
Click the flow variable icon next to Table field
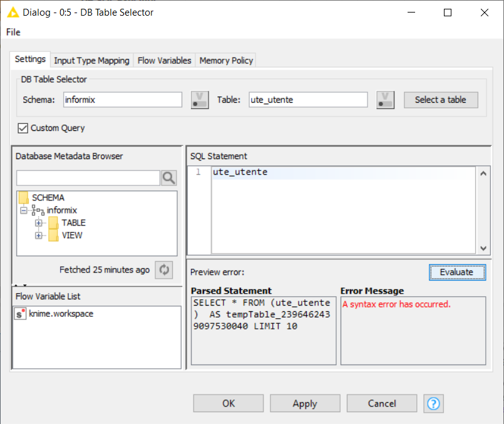click(x=385, y=100)
